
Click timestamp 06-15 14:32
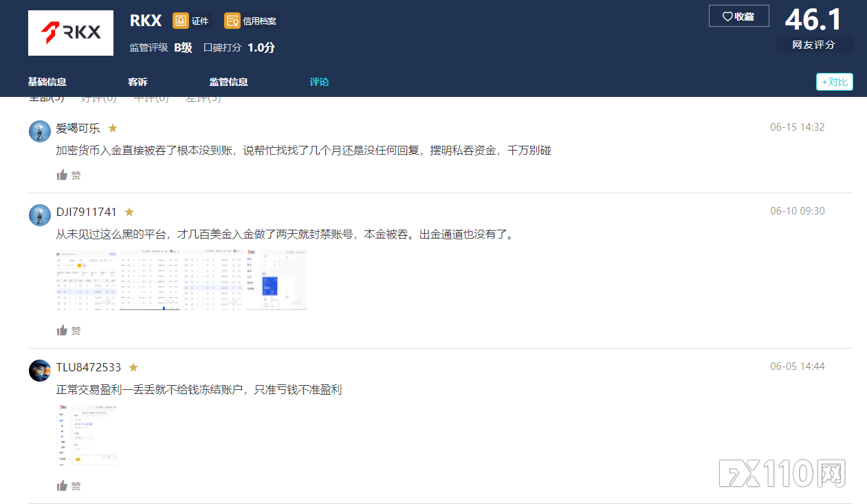pyautogui.click(x=798, y=127)
